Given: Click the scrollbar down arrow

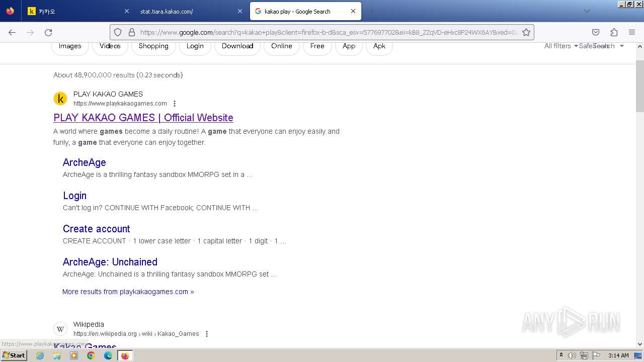Looking at the screenshot, I should point(640,344).
